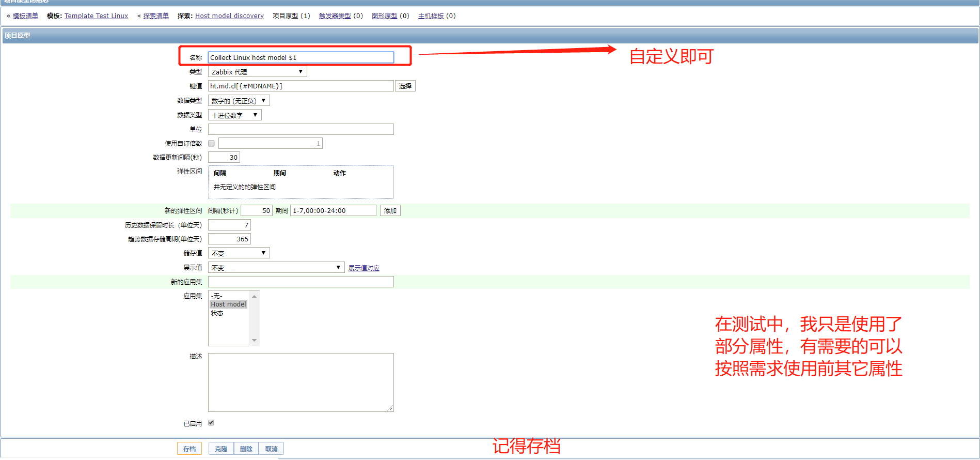This screenshot has width=980, height=460.
Task: Click the 描述 description text area
Action: [301, 382]
